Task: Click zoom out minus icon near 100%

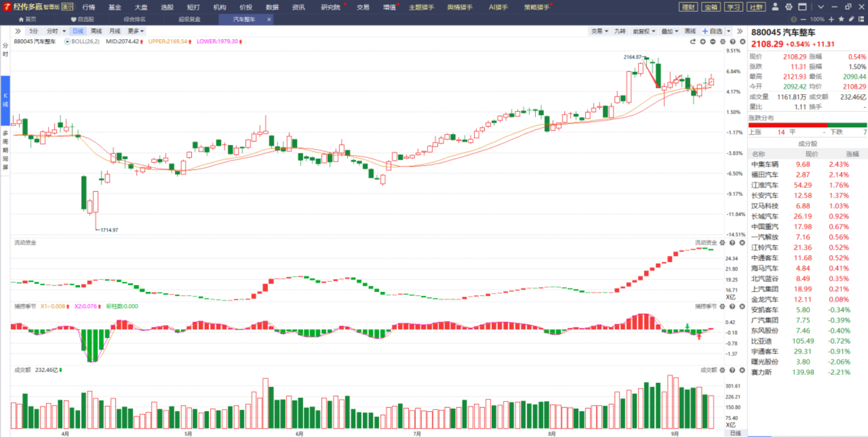Action: point(803,19)
